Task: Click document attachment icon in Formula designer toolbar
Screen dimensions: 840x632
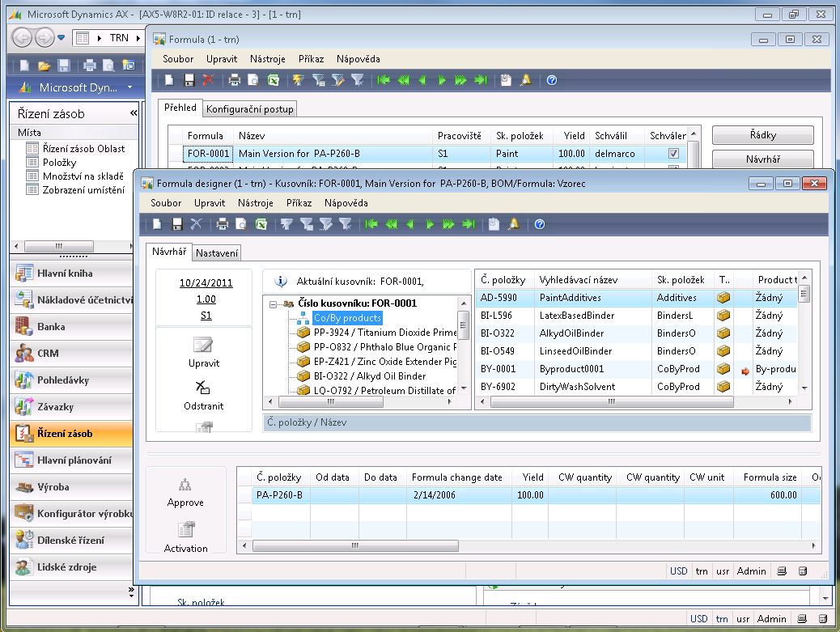Action: pos(494,224)
